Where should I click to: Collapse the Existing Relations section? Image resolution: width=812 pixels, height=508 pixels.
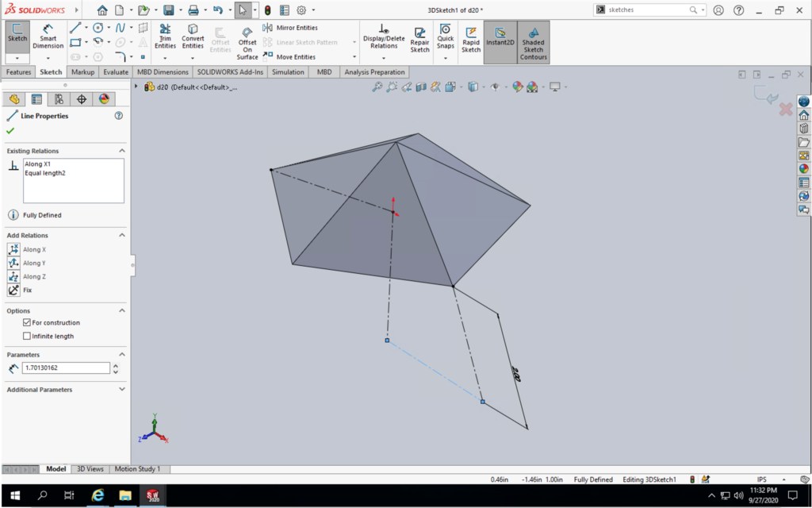(x=122, y=151)
